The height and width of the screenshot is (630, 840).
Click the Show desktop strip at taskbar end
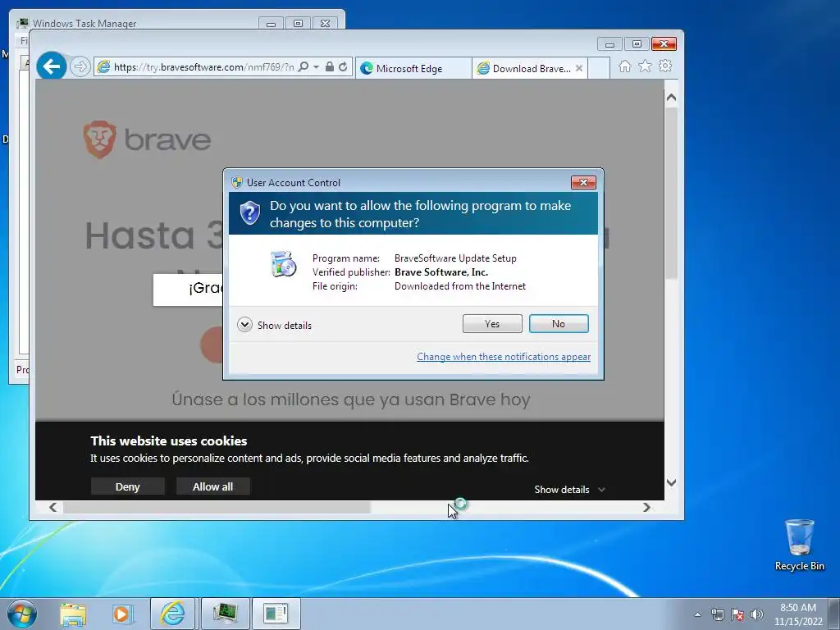click(834, 614)
